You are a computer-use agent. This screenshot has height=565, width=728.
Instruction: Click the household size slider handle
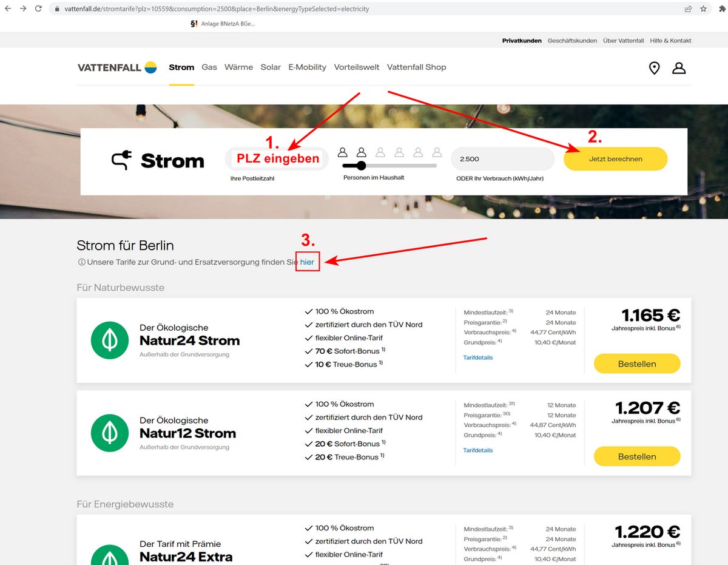pyautogui.click(x=362, y=166)
